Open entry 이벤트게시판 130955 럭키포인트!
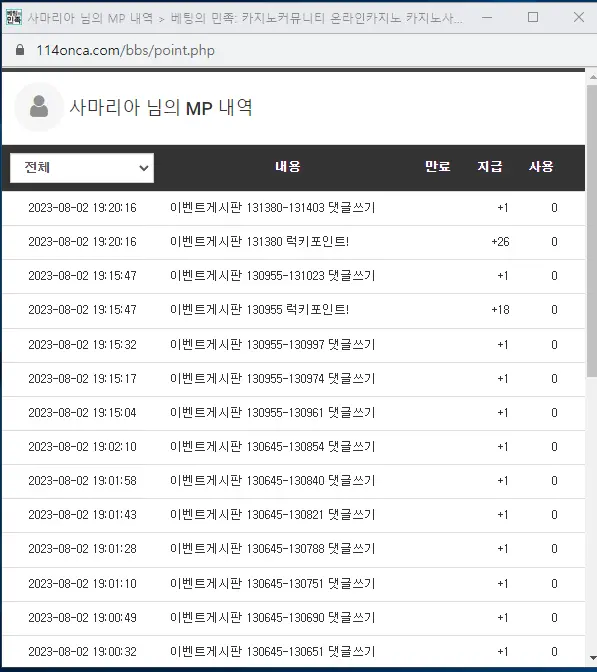Image resolution: width=597 pixels, height=672 pixels. (x=260, y=309)
